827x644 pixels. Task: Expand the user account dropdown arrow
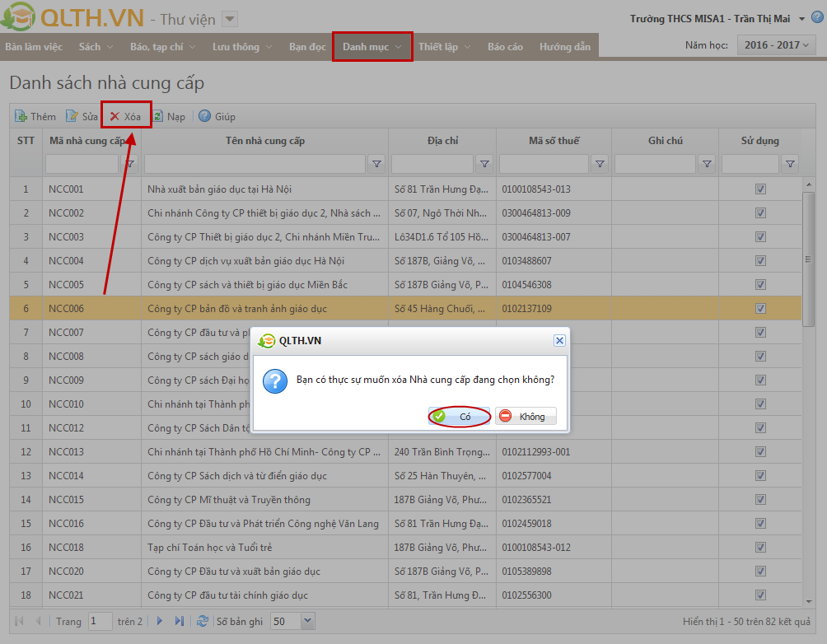coord(801,19)
